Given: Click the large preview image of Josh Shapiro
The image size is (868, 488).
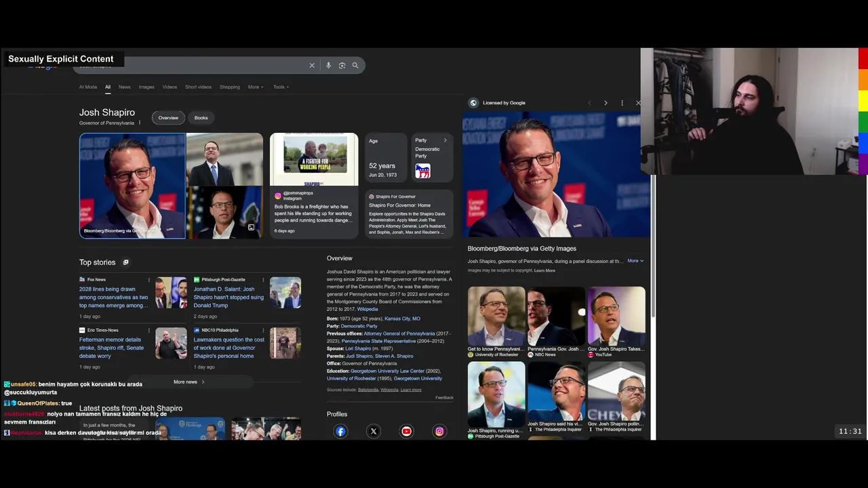Looking at the screenshot, I should (556, 175).
